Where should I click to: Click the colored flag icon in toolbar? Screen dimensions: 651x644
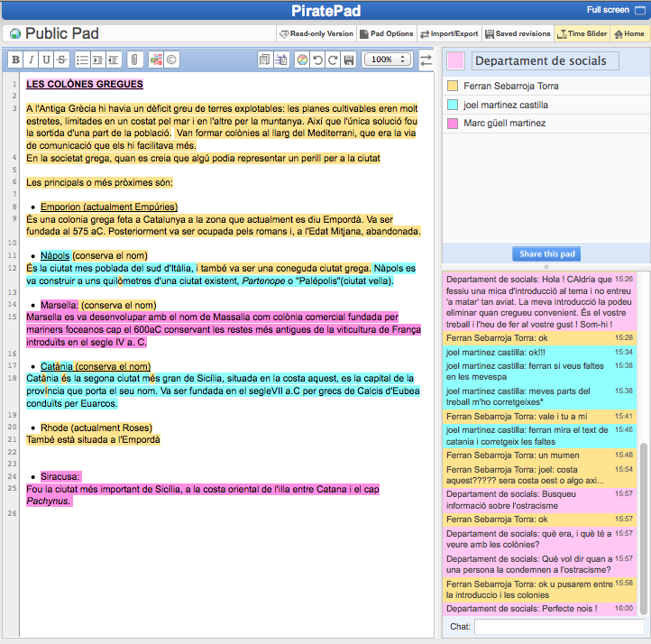coord(156,60)
